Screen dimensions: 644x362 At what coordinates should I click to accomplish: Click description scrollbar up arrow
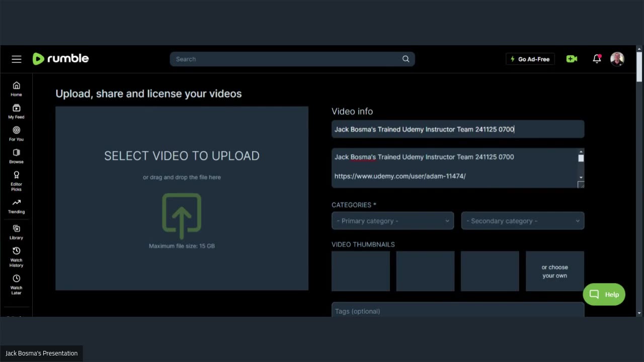[581, 151]
